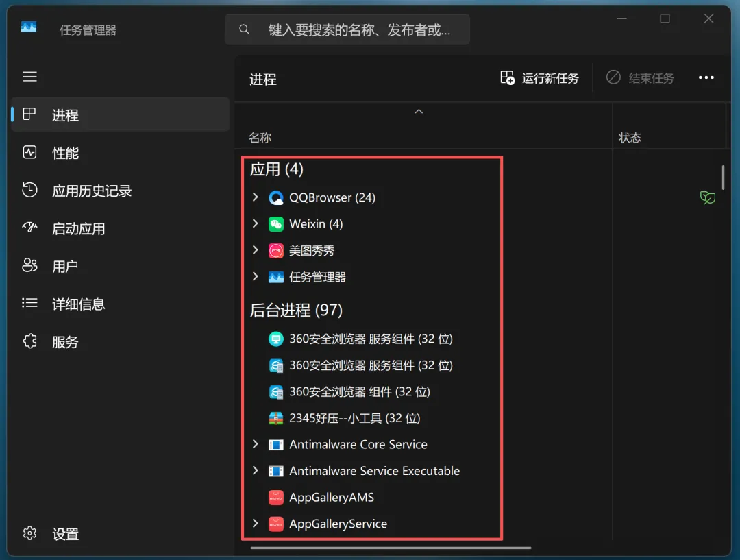740x560 pixels.
Task: Switch to the 详细信息 page
Action: tap(121, 304)
